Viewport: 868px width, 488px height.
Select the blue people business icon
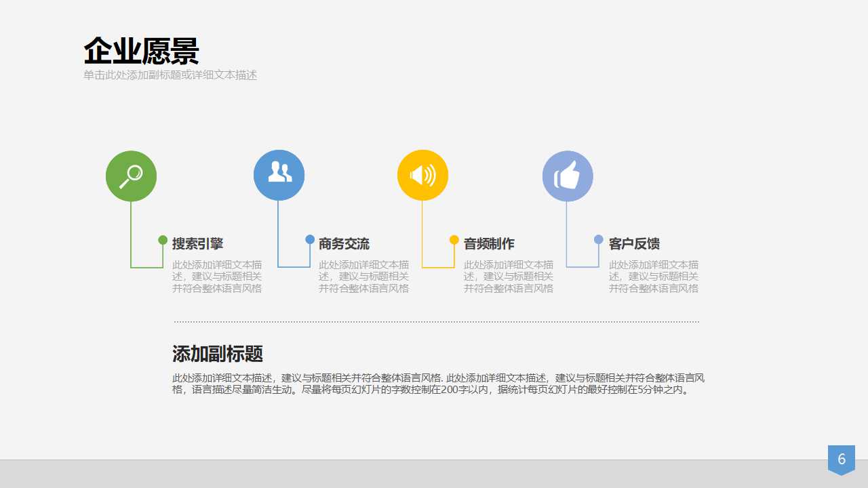(279, 174)
